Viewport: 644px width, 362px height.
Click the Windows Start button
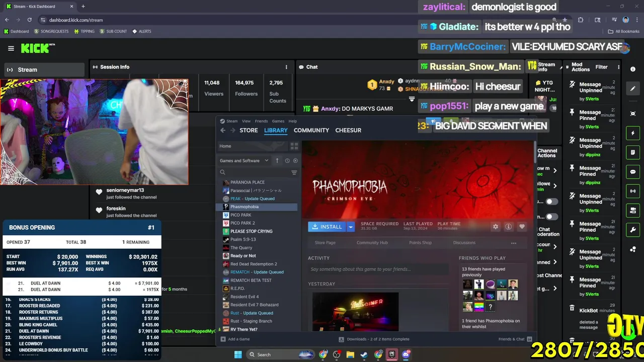(x=238, y=354)
